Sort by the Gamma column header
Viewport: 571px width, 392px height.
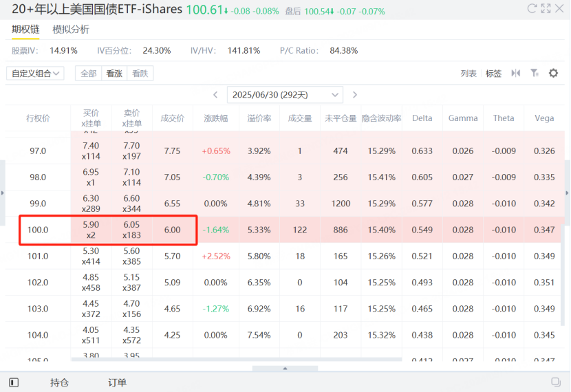pos(463,118)
